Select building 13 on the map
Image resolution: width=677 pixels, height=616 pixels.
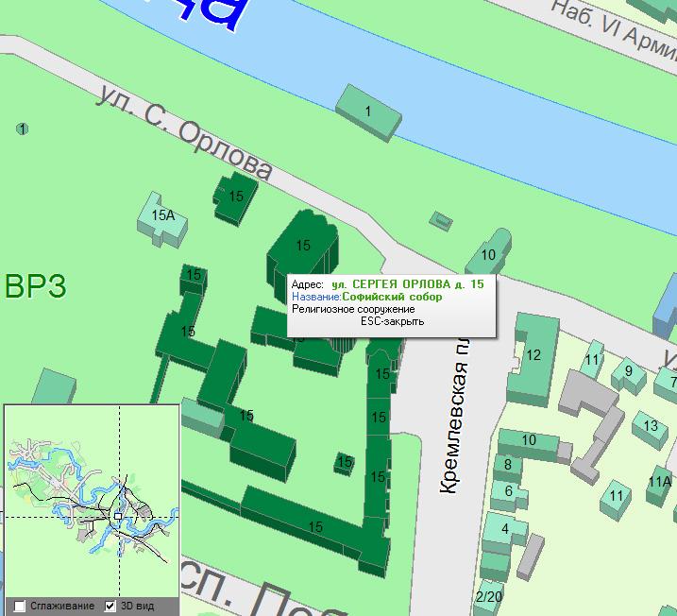(x=650, y=426)
